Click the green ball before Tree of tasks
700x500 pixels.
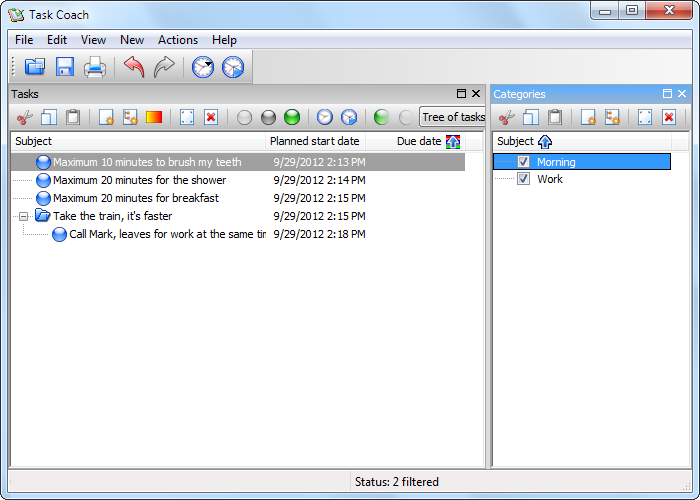382,117
